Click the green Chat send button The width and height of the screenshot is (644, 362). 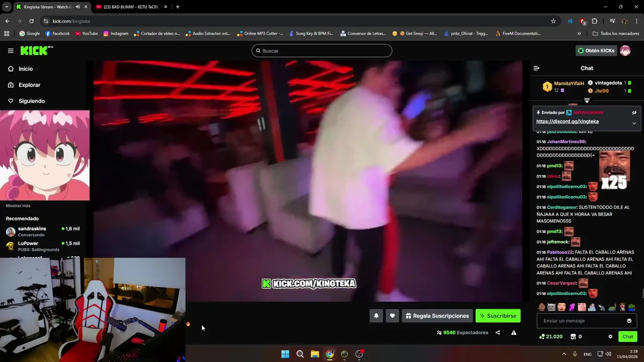[628, 337]
